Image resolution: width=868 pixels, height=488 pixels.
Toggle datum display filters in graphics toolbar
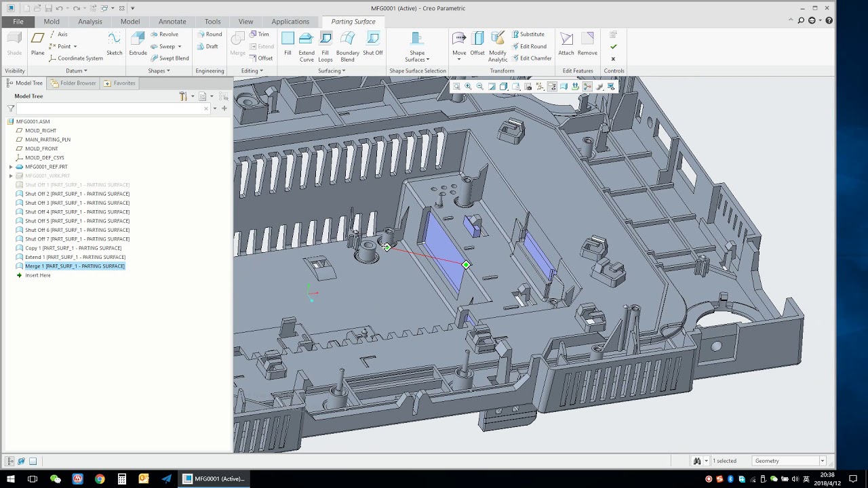[540, 87]
